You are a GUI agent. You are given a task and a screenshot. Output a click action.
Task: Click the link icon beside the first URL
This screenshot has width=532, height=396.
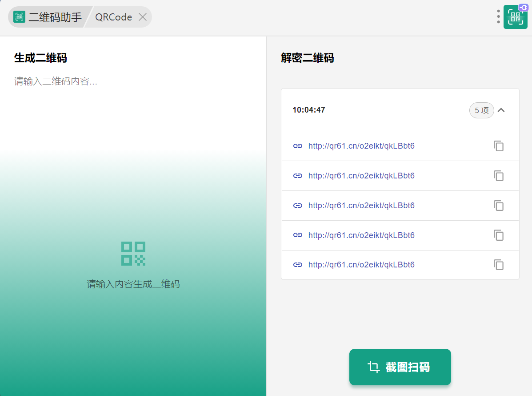[298, 146]
